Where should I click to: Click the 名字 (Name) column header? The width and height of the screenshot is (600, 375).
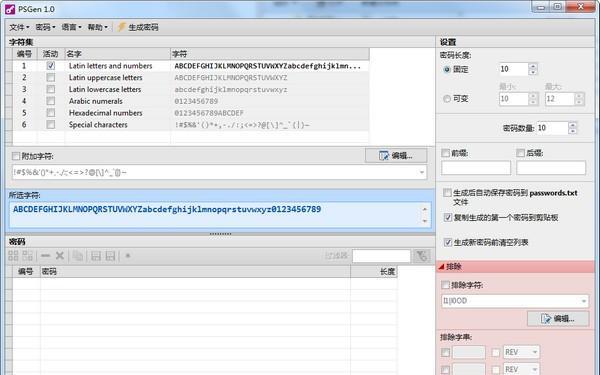click(117, 54)
